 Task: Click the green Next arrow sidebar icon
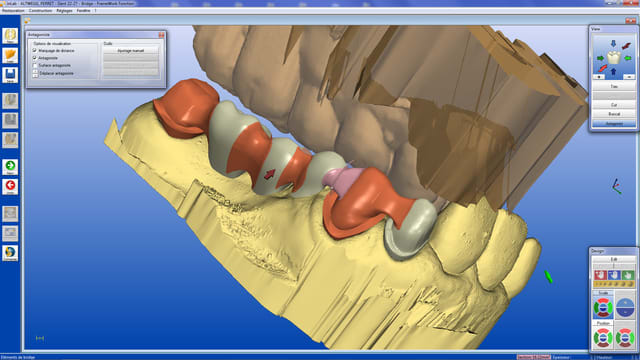(10, 167)
